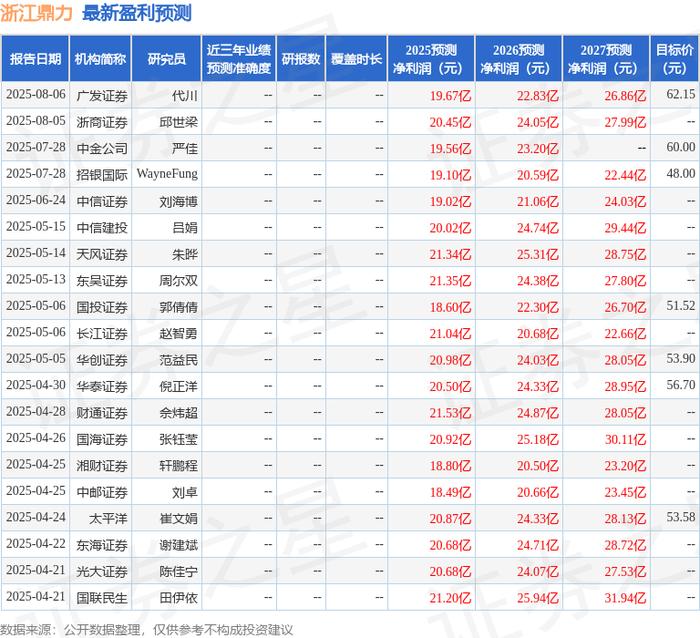This screenshot has width=700, height=638.
Task: Click researcher name 刘海博
Action: click(x=179, y=201)
